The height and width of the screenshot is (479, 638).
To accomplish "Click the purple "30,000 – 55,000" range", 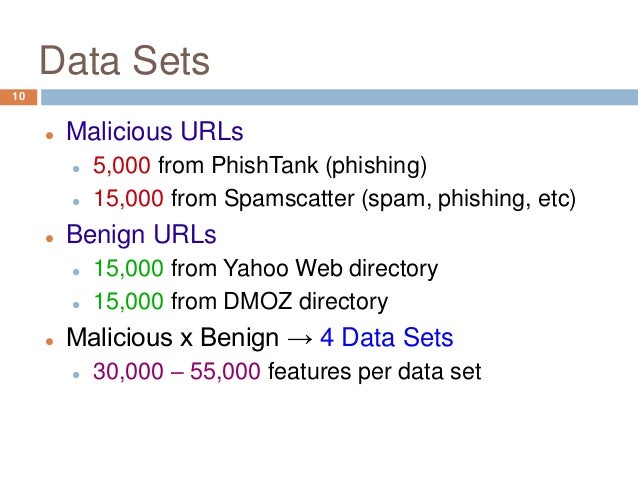I will (x=179, y=371).
